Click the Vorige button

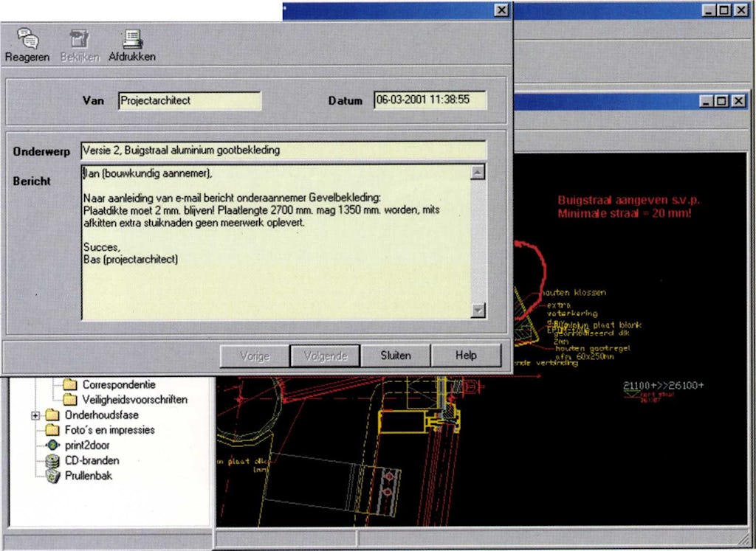[x=255, y=356]
